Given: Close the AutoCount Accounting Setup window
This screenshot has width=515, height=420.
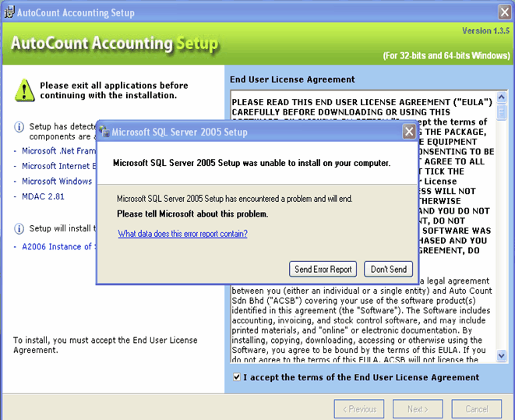Looking at the screenshot, I should coord(505,12).
